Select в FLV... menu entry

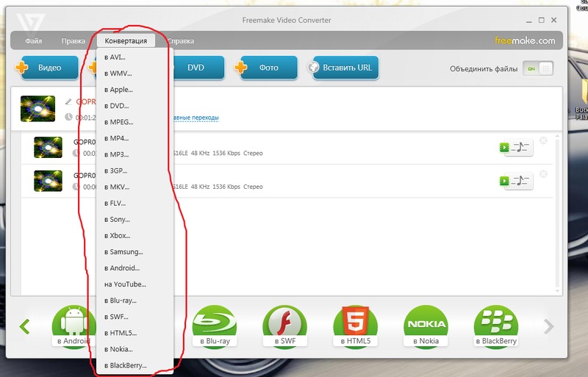coord(135,203)
